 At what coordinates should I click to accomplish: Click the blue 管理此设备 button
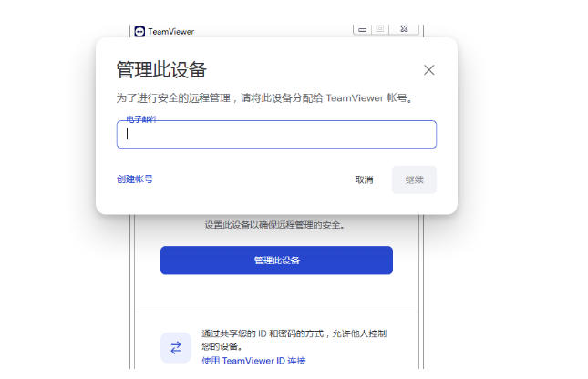point(276,261)
